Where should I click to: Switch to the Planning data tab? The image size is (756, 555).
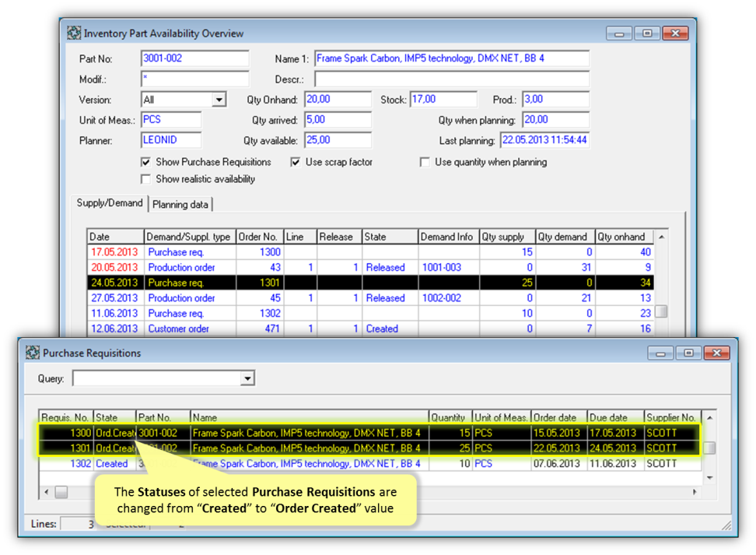coord(180,204)
